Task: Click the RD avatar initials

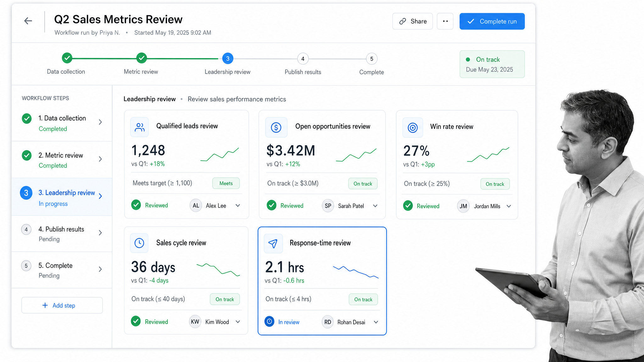Action: point(328,322)
